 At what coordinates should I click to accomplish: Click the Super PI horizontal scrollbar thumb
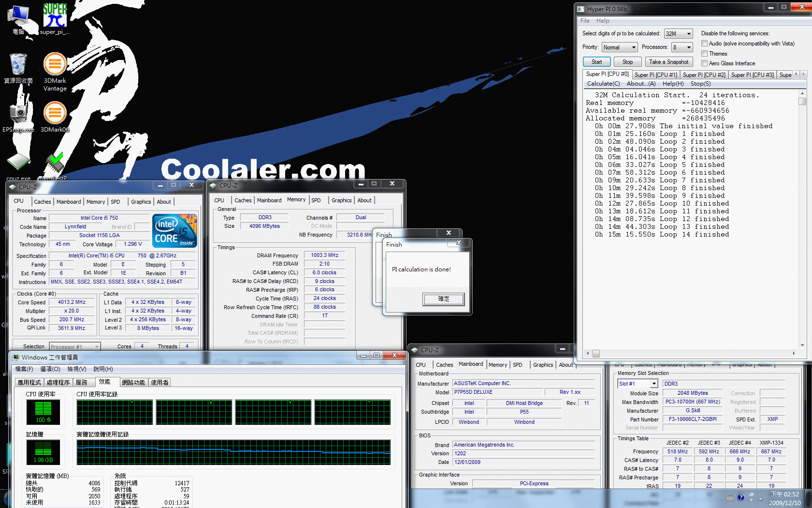pos(596,353)
